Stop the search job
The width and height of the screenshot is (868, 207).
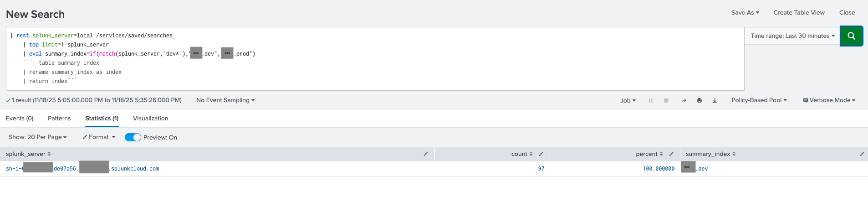pos(666,100)
